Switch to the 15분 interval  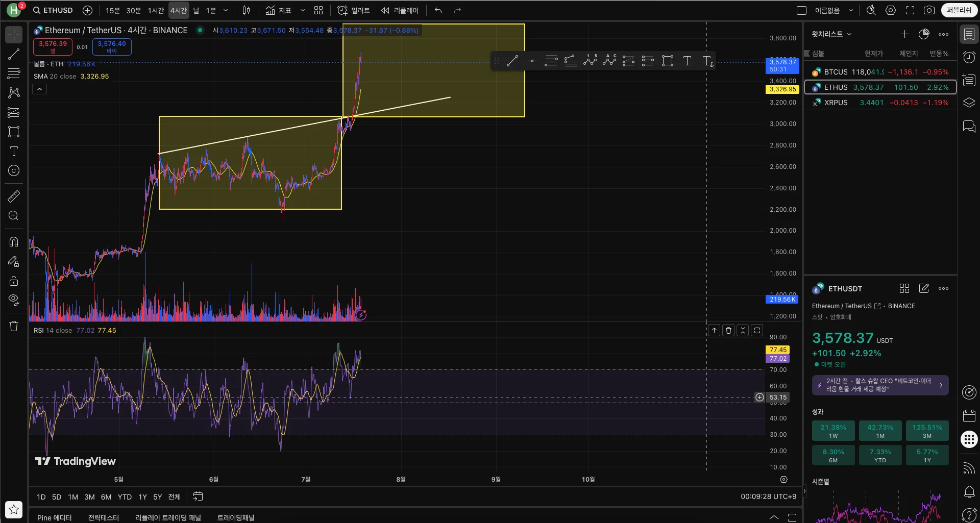point(113,10)
